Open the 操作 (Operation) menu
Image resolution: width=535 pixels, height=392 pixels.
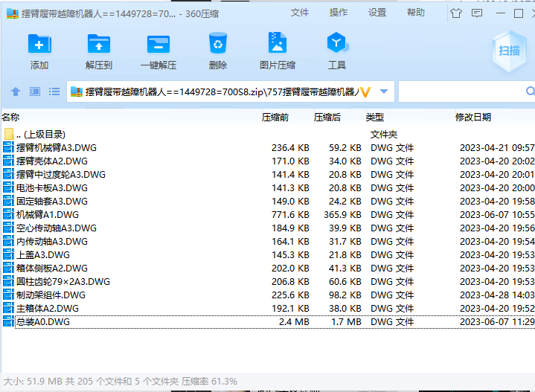[338, 13]
